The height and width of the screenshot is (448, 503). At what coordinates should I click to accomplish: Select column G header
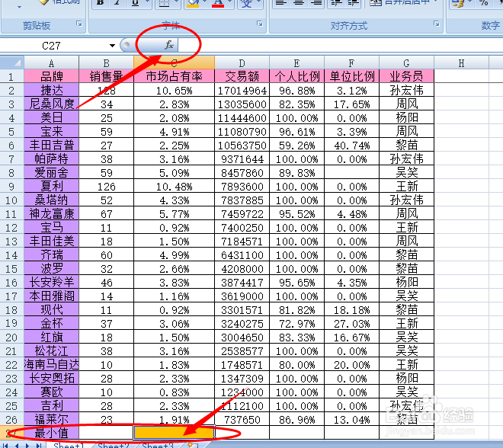pyautogui.click(x=406, y=62)
